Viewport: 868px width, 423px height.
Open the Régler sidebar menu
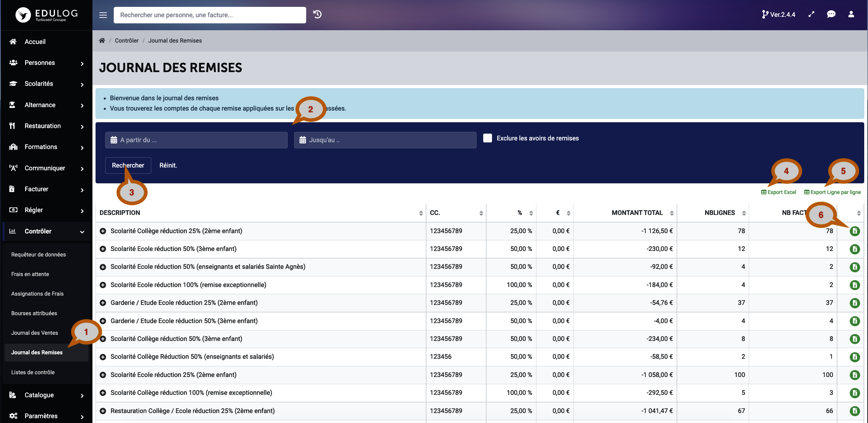click(46, 210)
